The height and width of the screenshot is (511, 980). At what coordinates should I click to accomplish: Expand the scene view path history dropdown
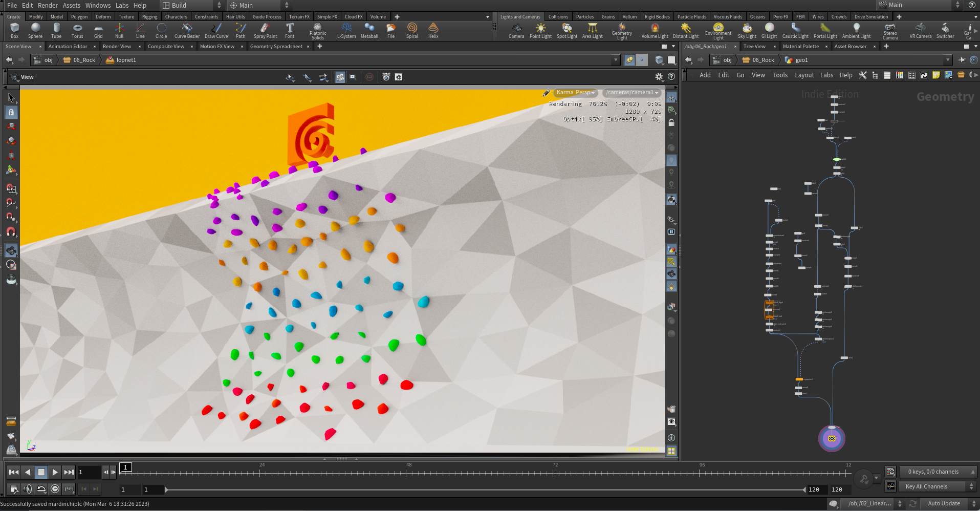(x=616, y=60)
